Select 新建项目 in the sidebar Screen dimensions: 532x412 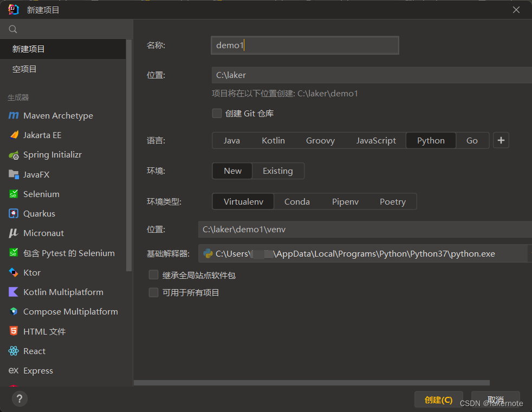(63, 49)
